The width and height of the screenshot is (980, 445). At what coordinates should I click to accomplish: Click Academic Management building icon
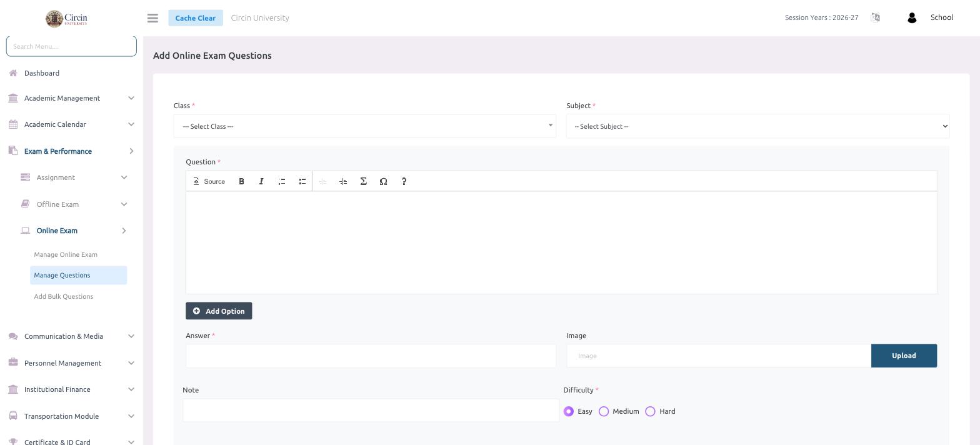tap(13, 98)
